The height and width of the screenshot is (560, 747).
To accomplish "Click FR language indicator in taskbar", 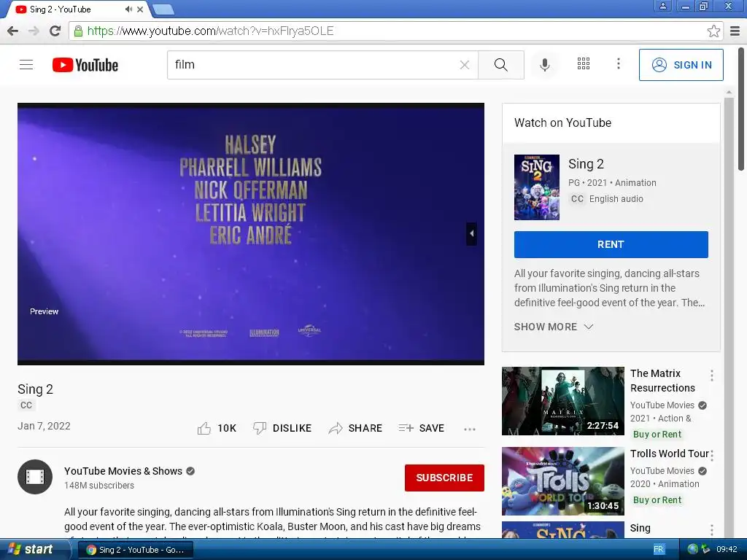I will click(x=659, y=550).
